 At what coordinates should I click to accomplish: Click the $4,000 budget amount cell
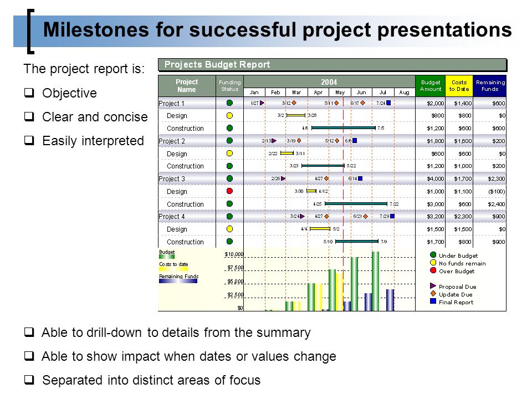(x=436, y=179)
